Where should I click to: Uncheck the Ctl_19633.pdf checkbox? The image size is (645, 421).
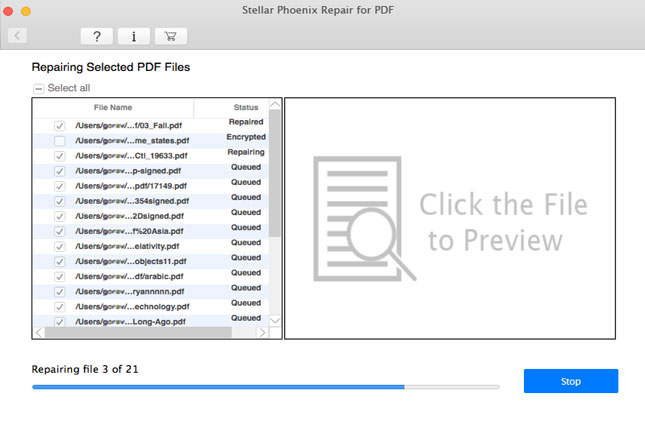60,156
